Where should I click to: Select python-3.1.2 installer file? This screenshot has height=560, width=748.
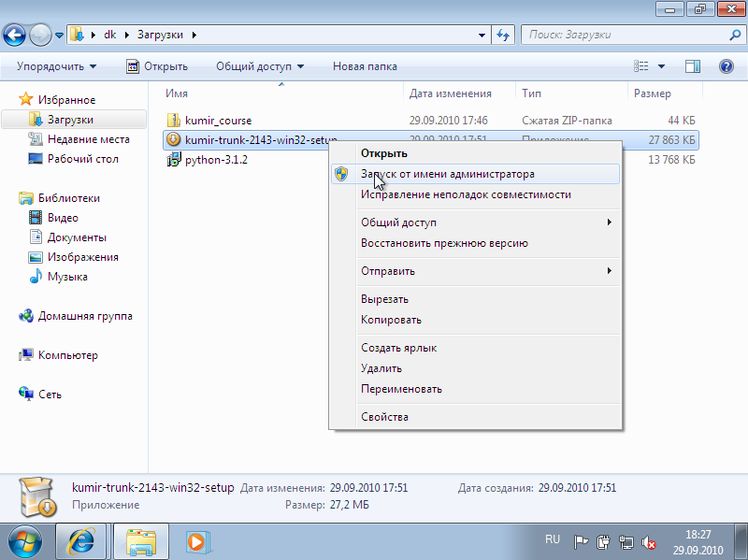click(x=215, y=160)
